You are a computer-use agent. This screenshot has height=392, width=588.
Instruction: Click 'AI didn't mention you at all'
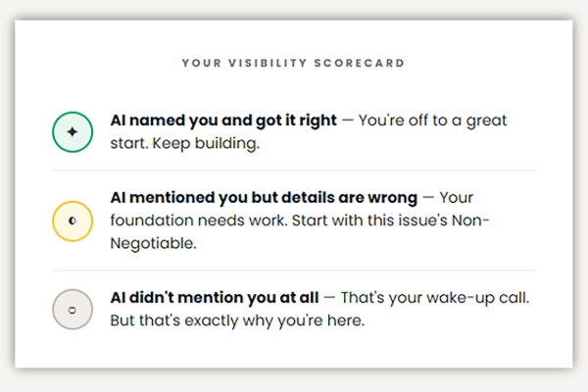click(215, 298)
